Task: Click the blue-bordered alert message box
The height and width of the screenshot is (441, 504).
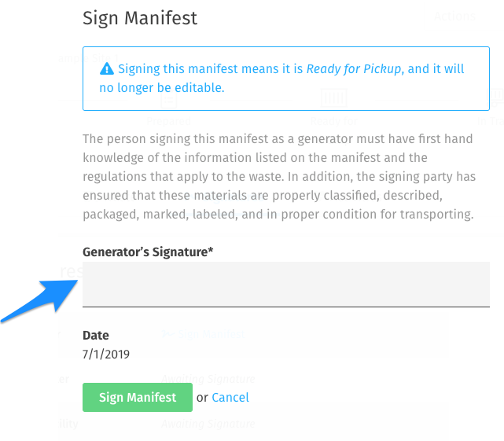Action: pyautogui.click(x=286, y=79)
